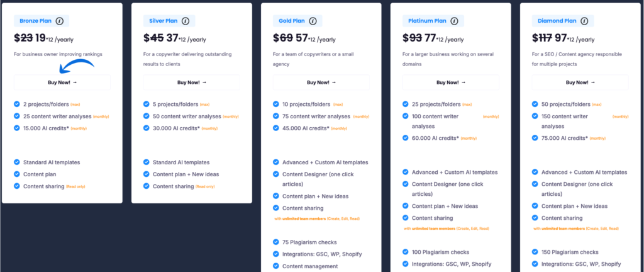Click the checkmark icon beside 75 Plagiarism checks
644x272 pixels.
[x=276, y=242]
